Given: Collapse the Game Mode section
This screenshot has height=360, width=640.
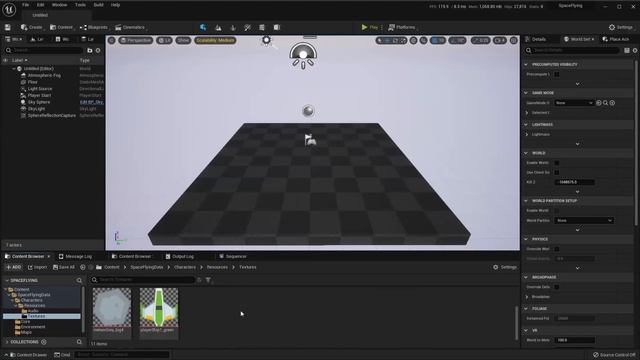Looking at the screenshot, I should pyautogui.click(x=526, y=93).
